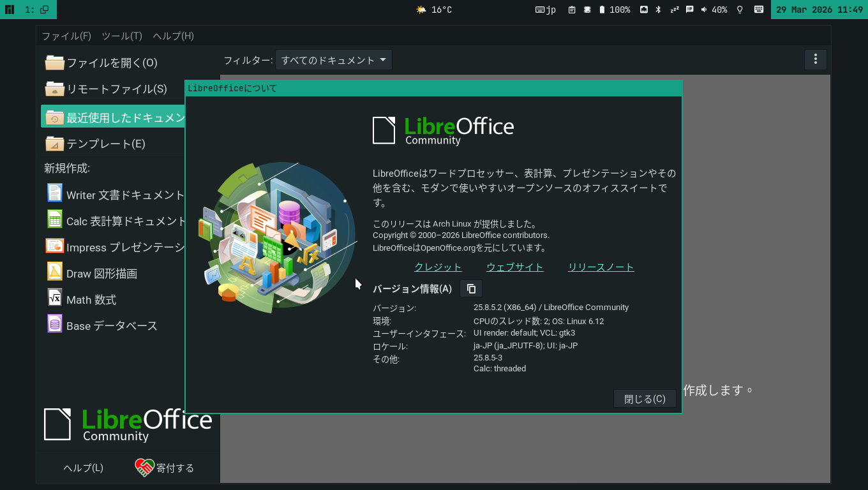Click the date and time 29 Mar 2026
This screenshot has height=490, width=868.
[819, 10]
